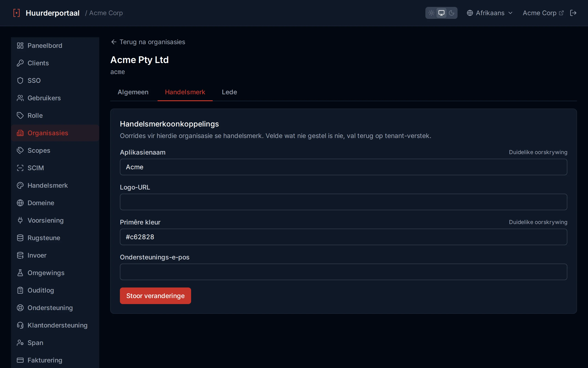Click the logout icon
The width and height of the screenshot is (588, 368).
tap(573, 13)
